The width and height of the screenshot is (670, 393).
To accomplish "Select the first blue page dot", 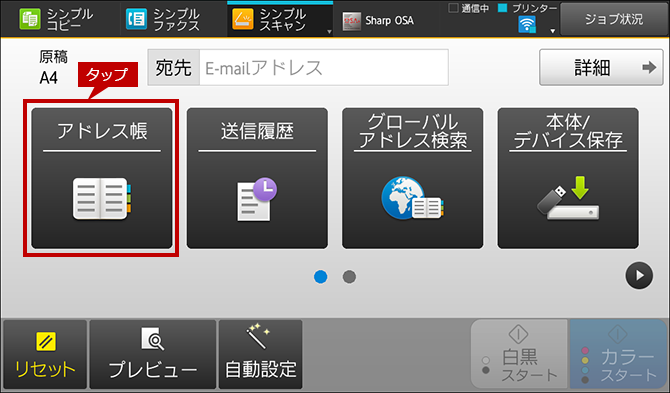I will (x=320, y=277).
